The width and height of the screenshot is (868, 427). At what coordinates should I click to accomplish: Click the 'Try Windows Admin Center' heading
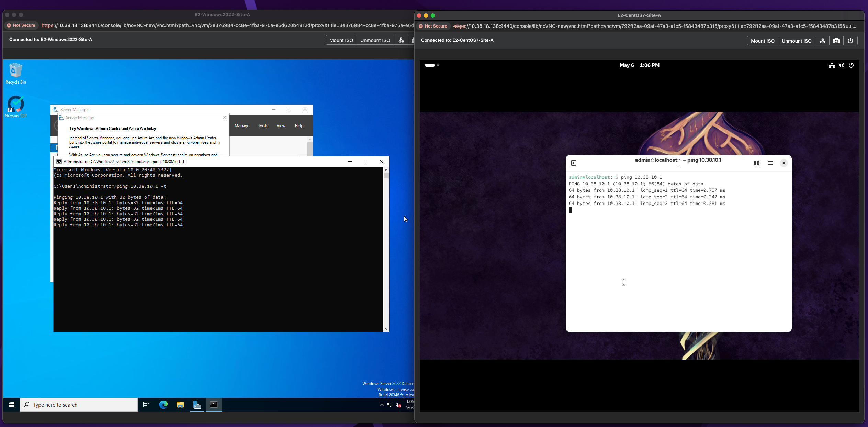113,129
